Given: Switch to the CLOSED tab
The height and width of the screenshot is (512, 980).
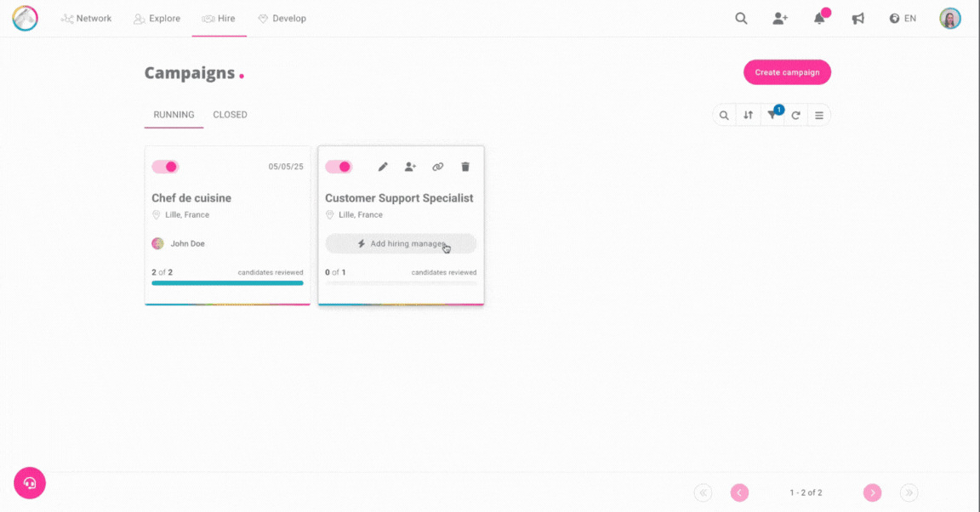Looking at the screenshot, I should tap(230, 115).
